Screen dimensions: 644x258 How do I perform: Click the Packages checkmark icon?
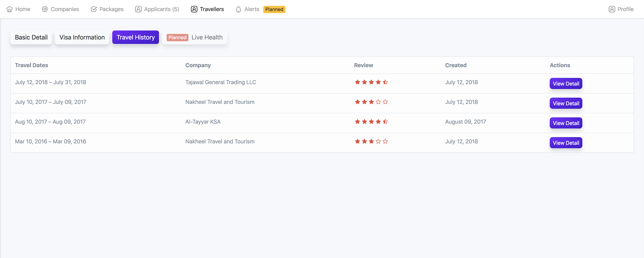[94, 9]
